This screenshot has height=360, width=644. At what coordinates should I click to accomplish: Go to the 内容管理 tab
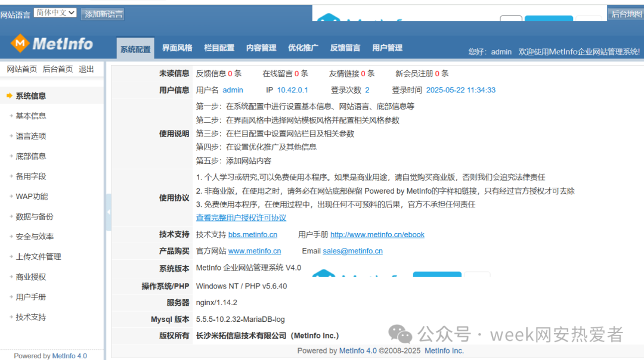click(x=261, y=48)
